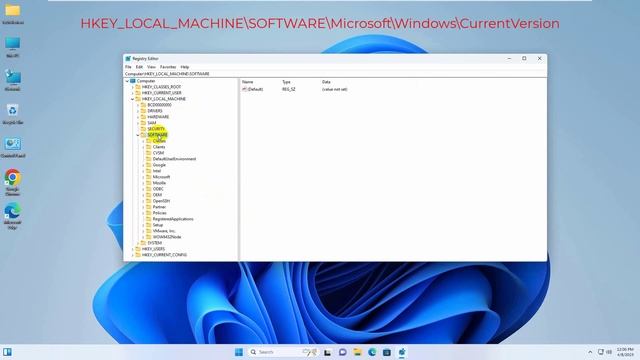Open Microsoft Edge from the taskbar
Screen dimensions: 640x360
tap(372, 352)
